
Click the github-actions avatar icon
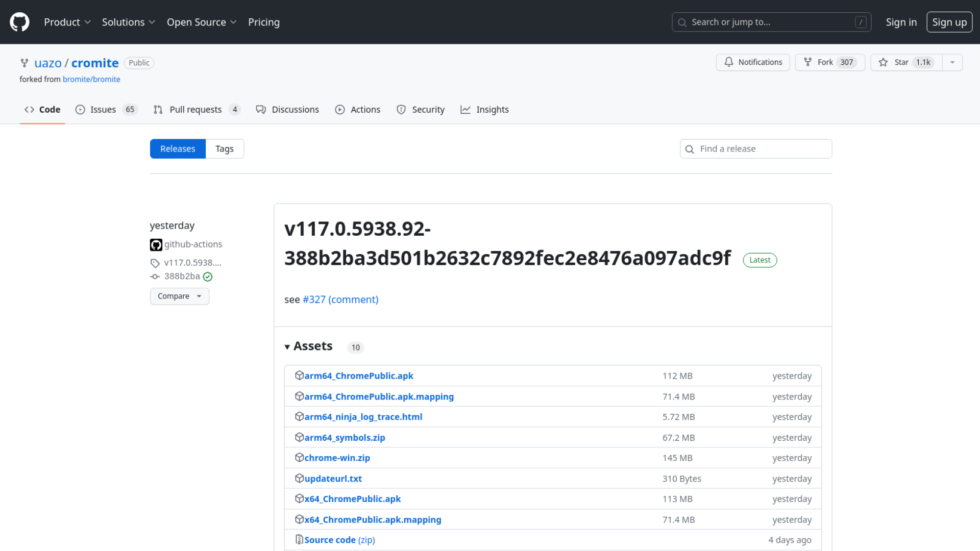(x=156, y=245)
